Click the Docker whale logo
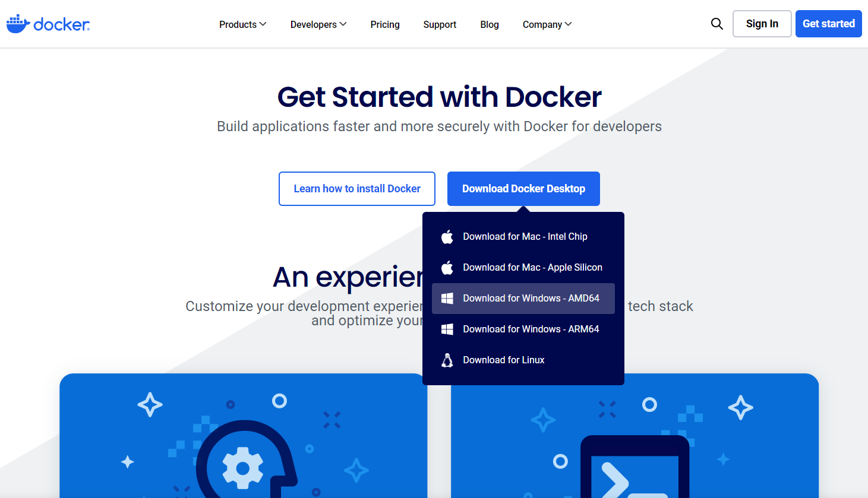The height and width of the screenshot is (498, 868). click(x=48, y=24)
